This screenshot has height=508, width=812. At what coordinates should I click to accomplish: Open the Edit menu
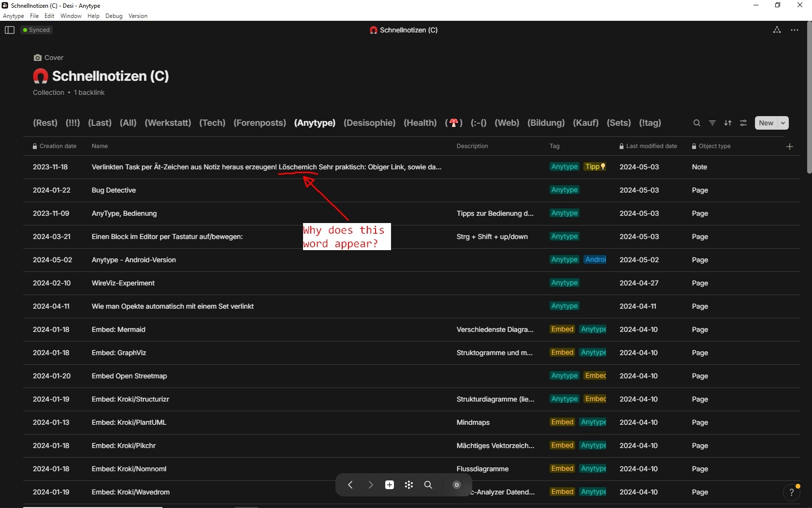[x=49, y=16]
